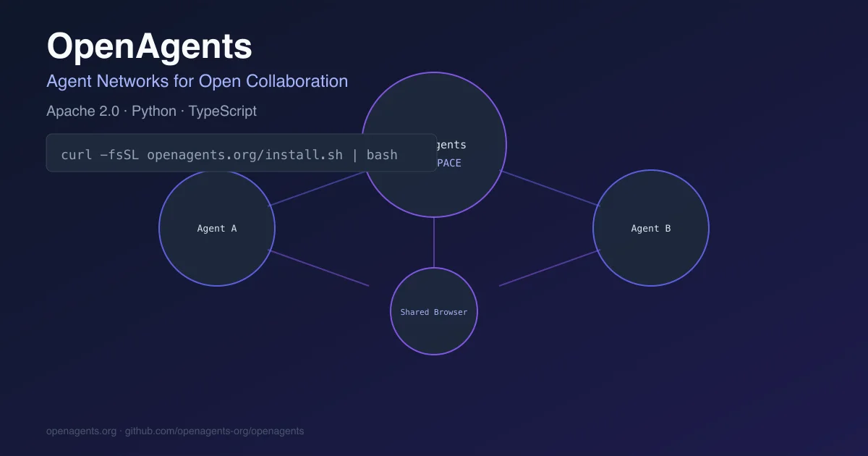Select the Agent A node circle
This screenshot has width=868, height=456.
click(217, 228)
